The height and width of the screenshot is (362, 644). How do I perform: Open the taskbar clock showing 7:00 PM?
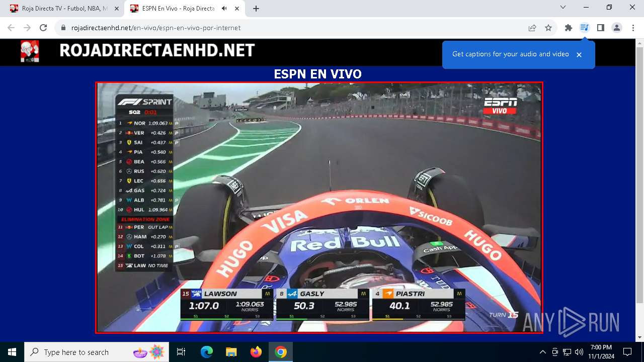(x=601, y=352)
